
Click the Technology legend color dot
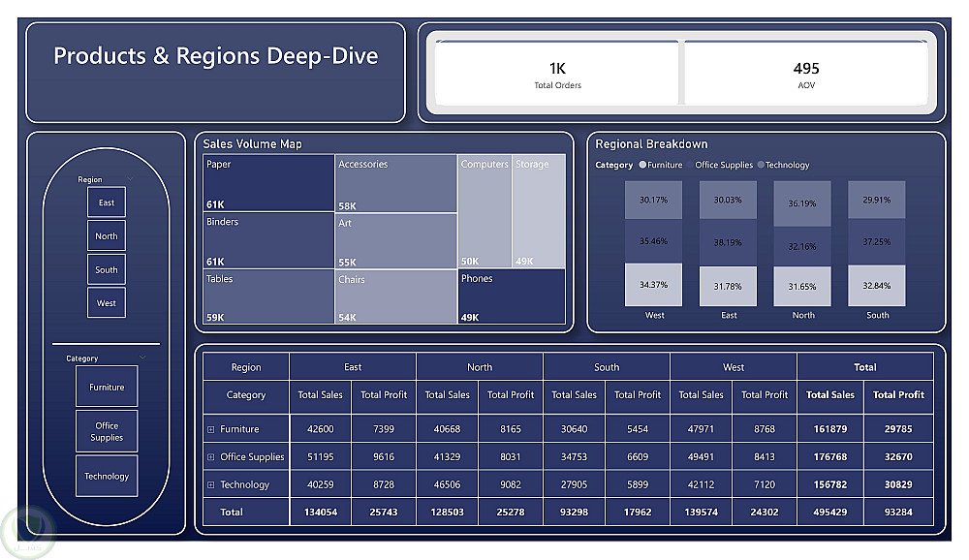point(761,165)
